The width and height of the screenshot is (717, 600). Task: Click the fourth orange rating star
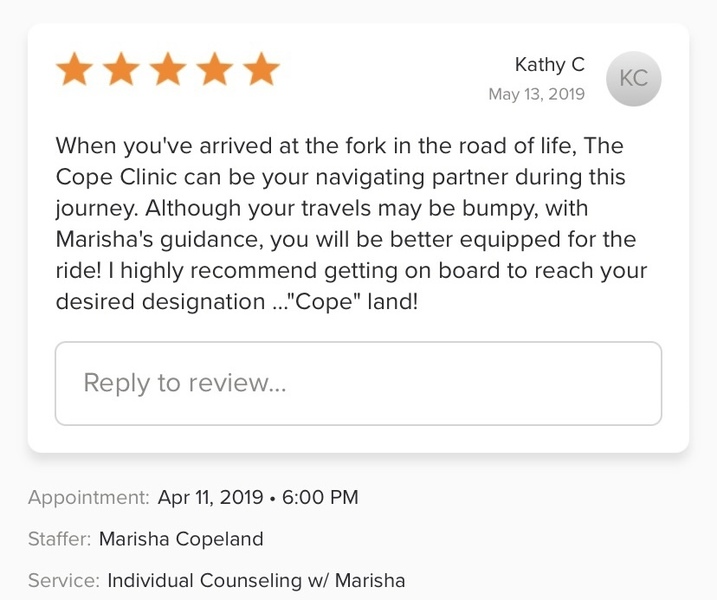coord(214,71)
